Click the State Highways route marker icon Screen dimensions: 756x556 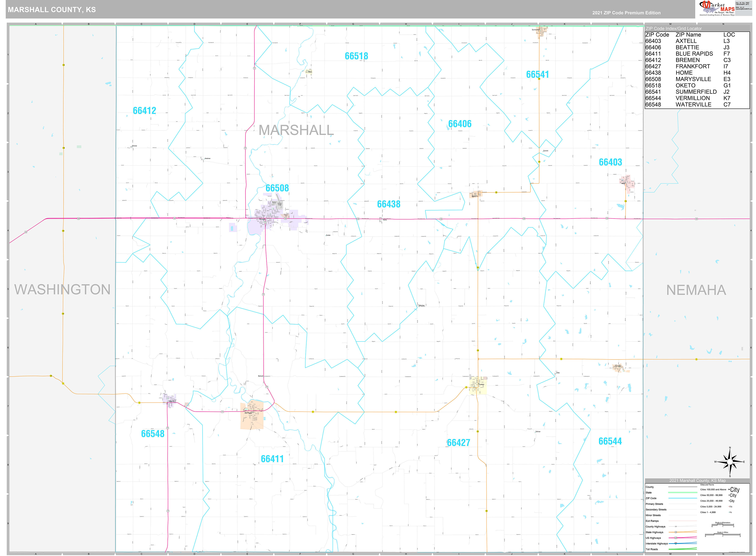676,532
